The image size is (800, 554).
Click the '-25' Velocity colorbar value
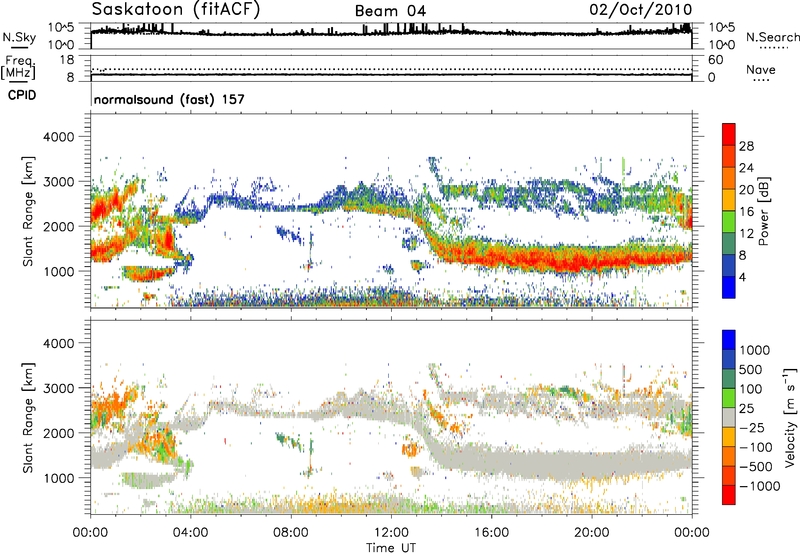(752, 427)
